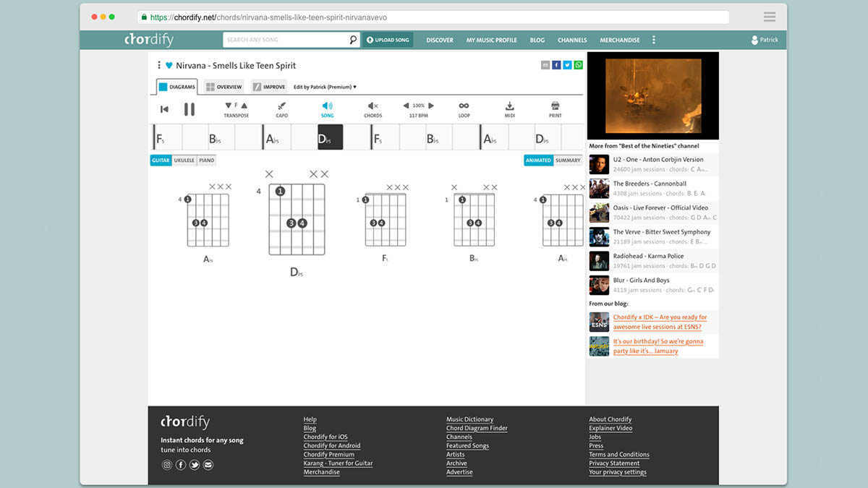868x488 pixels.
Task: Switch to the Diagrams tab
Action: (177, 87)
